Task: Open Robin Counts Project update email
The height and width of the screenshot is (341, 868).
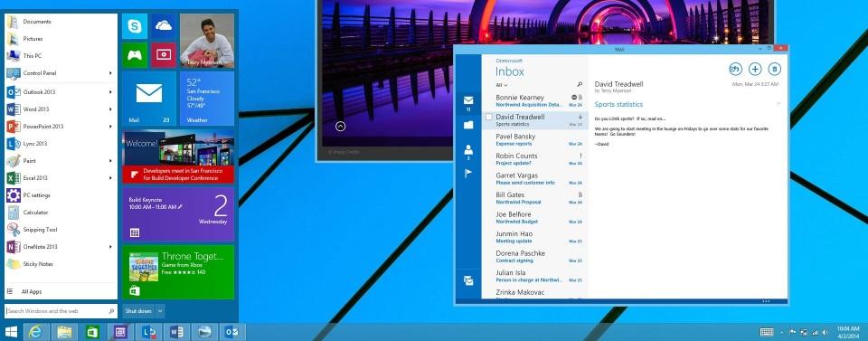Action: pyautogui.click(x=534, y=159)
